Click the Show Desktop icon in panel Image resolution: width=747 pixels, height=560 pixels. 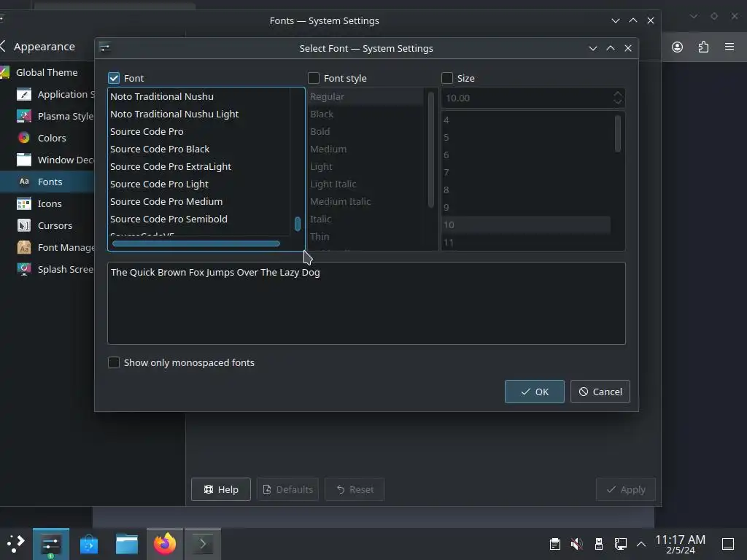click(x=728, y=544)
